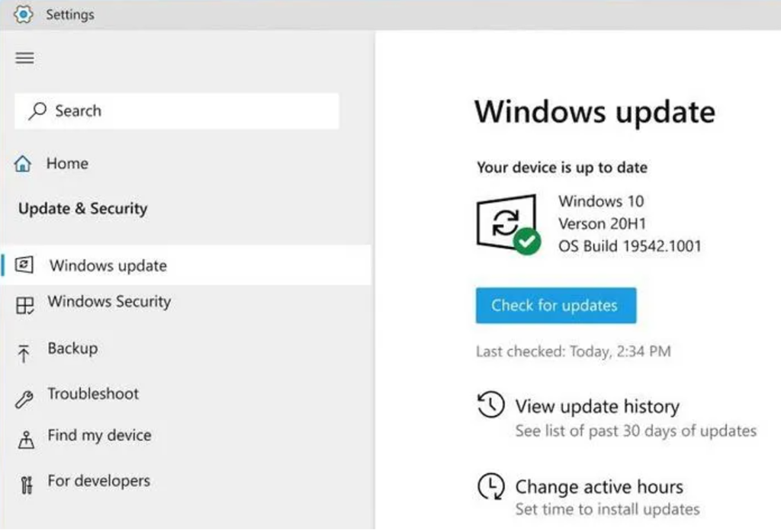The image size is (781, 532).
Task: Click the Settings gear icon in title bar
Action: [24, 14]
